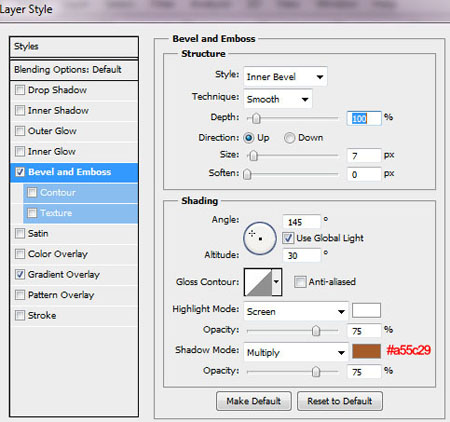
Task: Open the Technique dropdown showing Smooth
Action: [x=278, y=99]
